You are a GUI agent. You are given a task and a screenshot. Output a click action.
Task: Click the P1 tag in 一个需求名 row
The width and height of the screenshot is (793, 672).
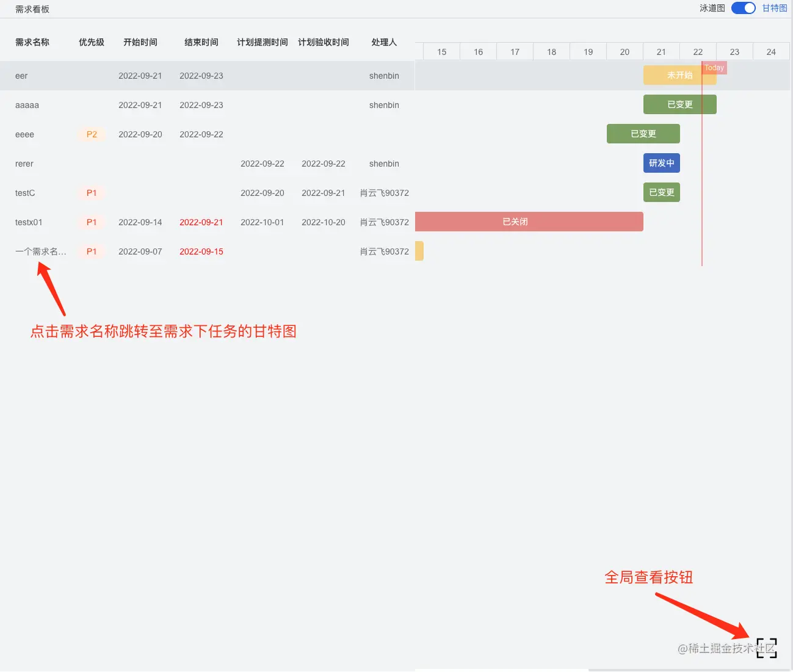point(92,251)
